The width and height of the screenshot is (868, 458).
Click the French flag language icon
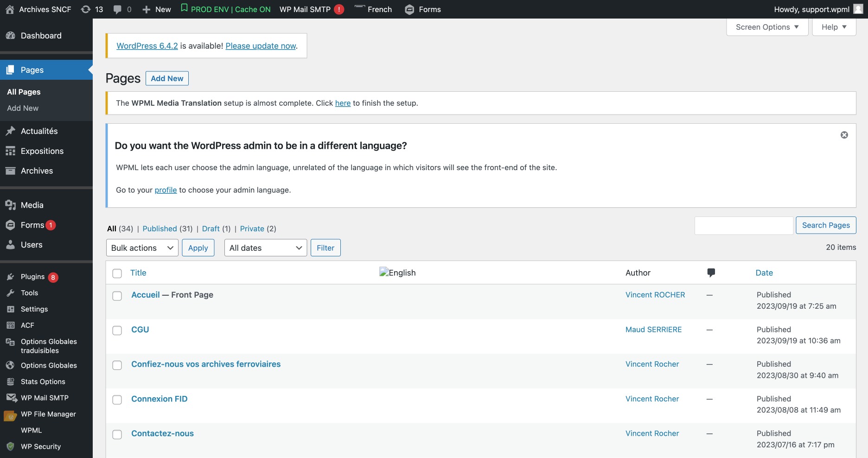pyautogui.click(x=360, y=7)
